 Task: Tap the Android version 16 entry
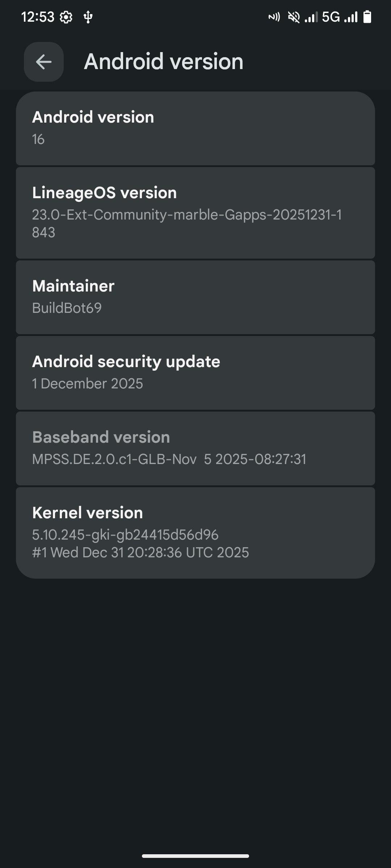click(195, 128)
